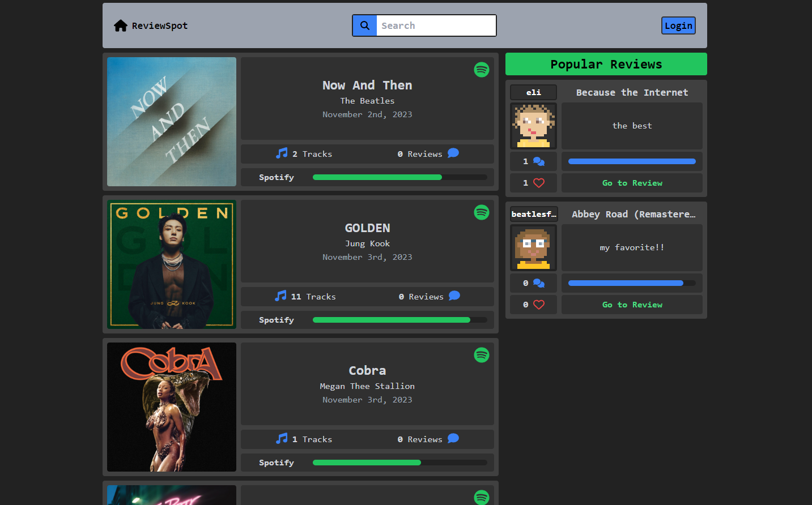The width and height of the screenshot is (812, 505).
Task: Click rating bar on Abbey Road review
Action: tap(632, 283)
